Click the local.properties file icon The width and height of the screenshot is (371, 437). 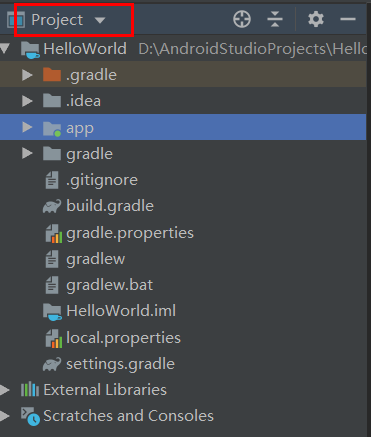pos(54,338)
